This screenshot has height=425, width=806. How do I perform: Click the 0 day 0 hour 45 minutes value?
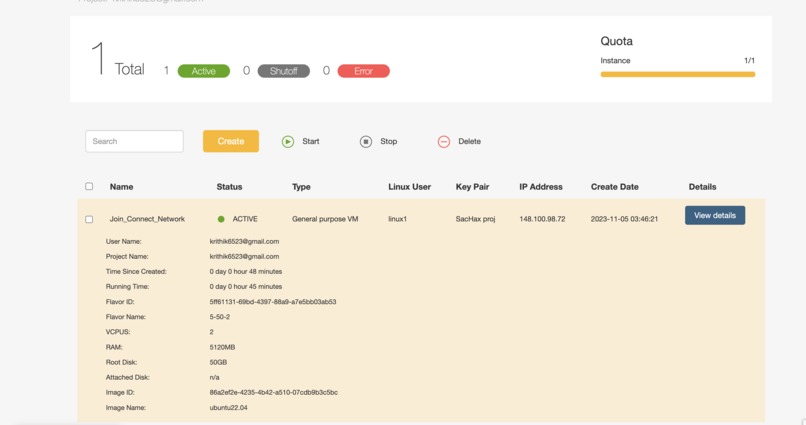tap(246, 286)
